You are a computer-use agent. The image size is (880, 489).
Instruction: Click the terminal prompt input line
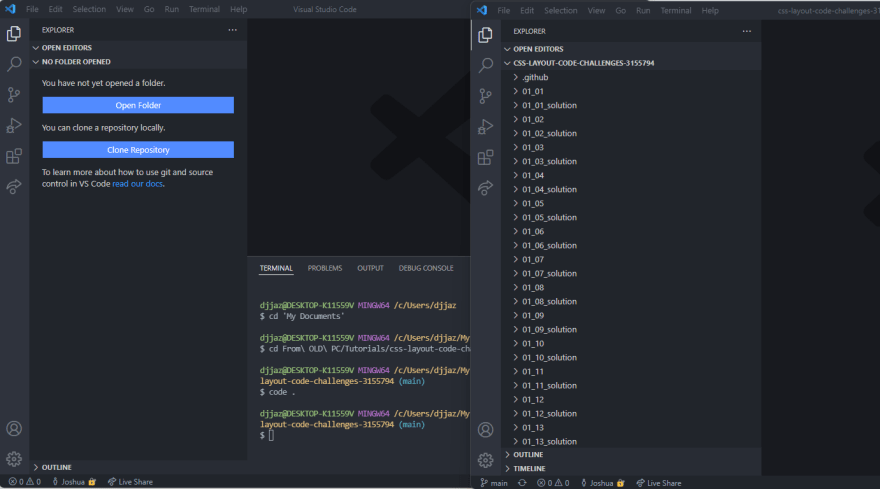point(365,436)
